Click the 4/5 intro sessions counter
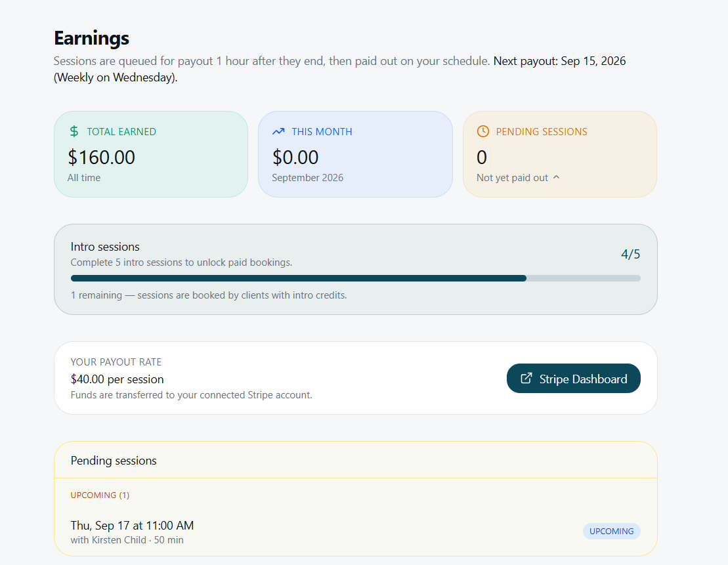This screenshot has width=728, height=565. point(630,254)
